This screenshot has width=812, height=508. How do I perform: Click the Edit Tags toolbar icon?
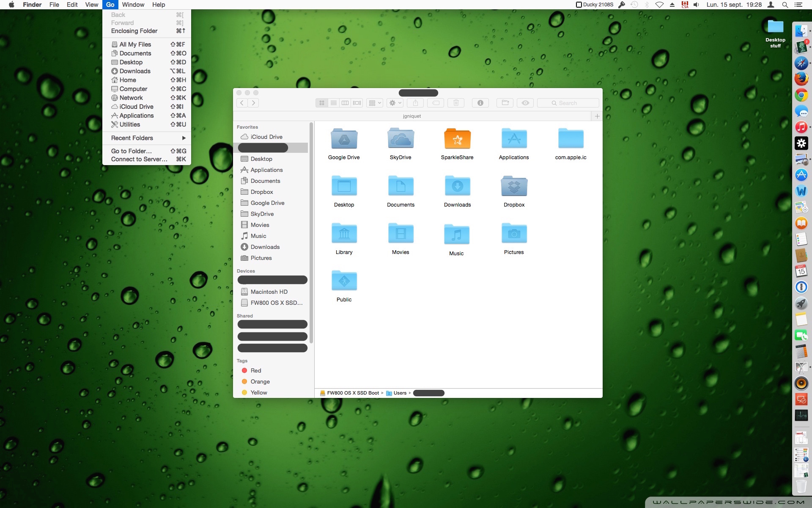(436, 103)
